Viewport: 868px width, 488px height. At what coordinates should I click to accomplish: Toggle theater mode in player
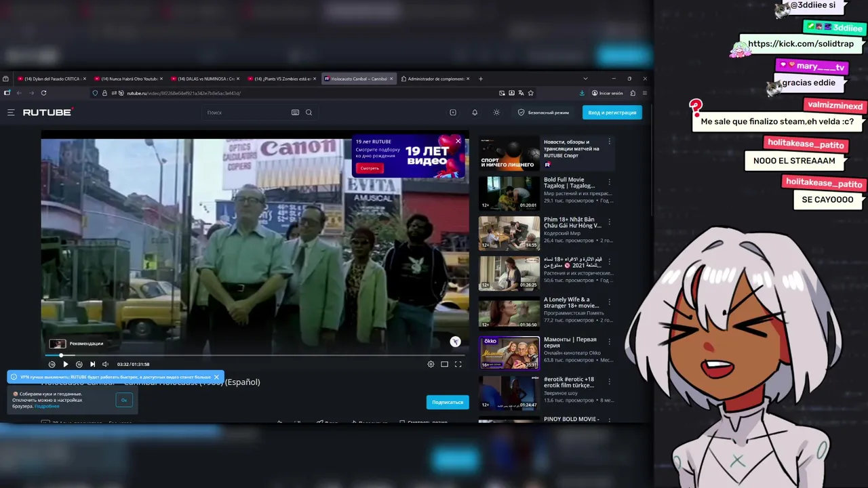click(444, 364)
